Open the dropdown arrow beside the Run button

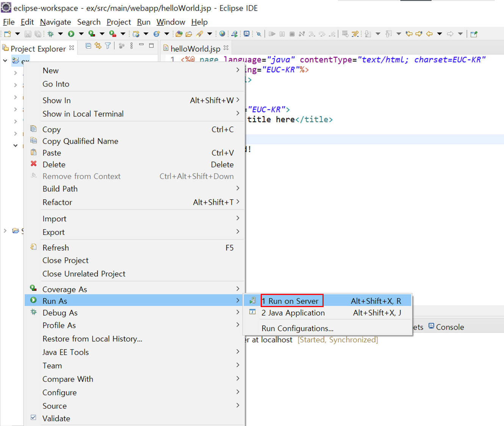coord(81,34)
